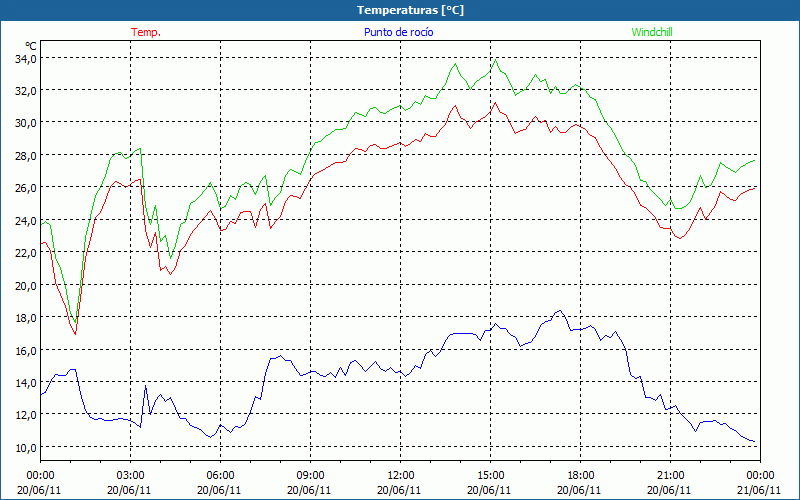The height and width of the screenshot is (500, 800).
Task: Click the 28,0 y-axis value
Action: point(26,155)
